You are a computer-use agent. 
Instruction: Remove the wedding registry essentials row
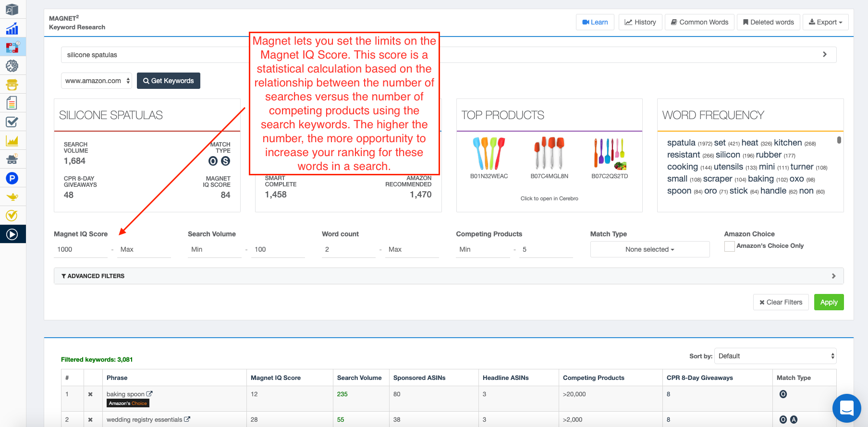pyautogui.click(x=90, y=420)
